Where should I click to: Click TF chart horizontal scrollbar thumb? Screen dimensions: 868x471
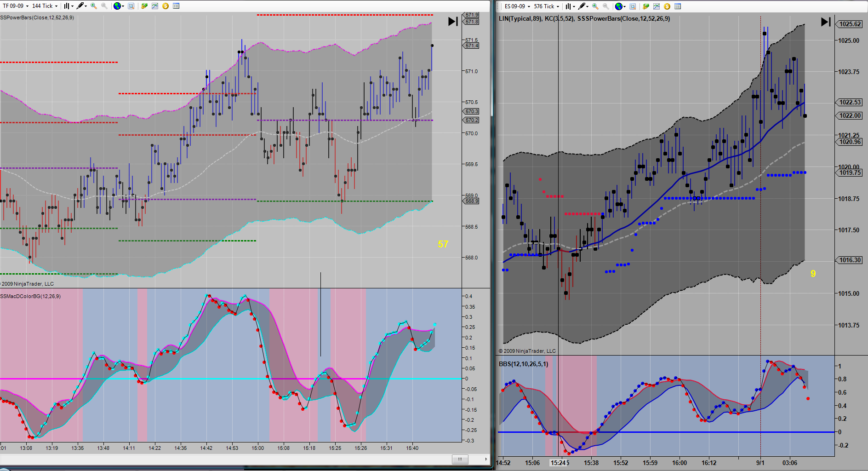point(460,459)
